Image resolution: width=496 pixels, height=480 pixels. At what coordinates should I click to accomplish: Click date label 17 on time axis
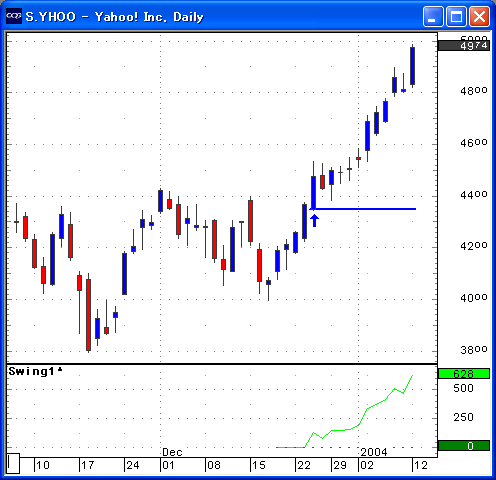(x=88, y=465)
